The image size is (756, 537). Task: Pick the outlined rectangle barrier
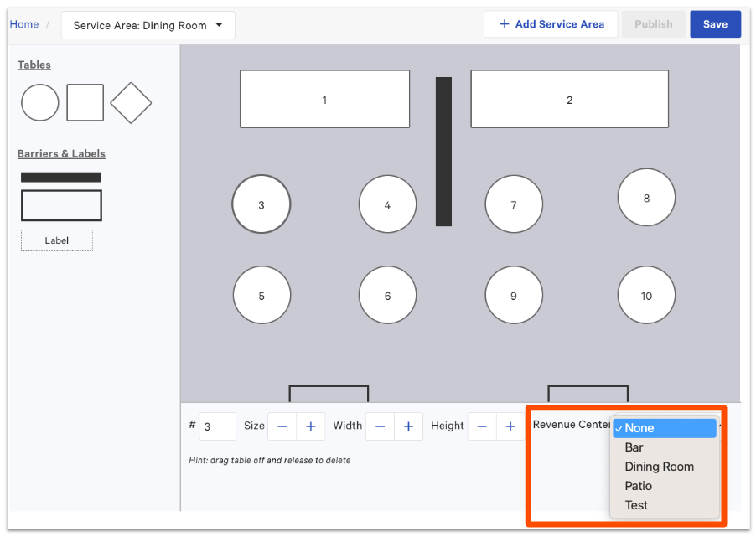click(61, 205)
